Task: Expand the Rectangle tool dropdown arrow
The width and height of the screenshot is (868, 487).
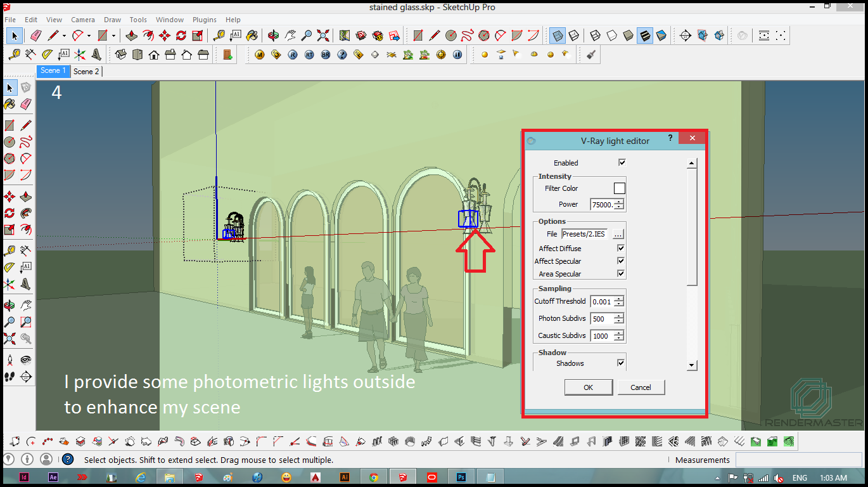Action: pyautogui.click(x=113, y=36)
